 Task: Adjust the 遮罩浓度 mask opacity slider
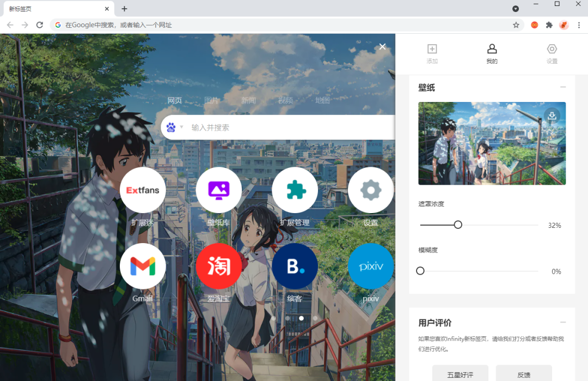coord(458,225)
